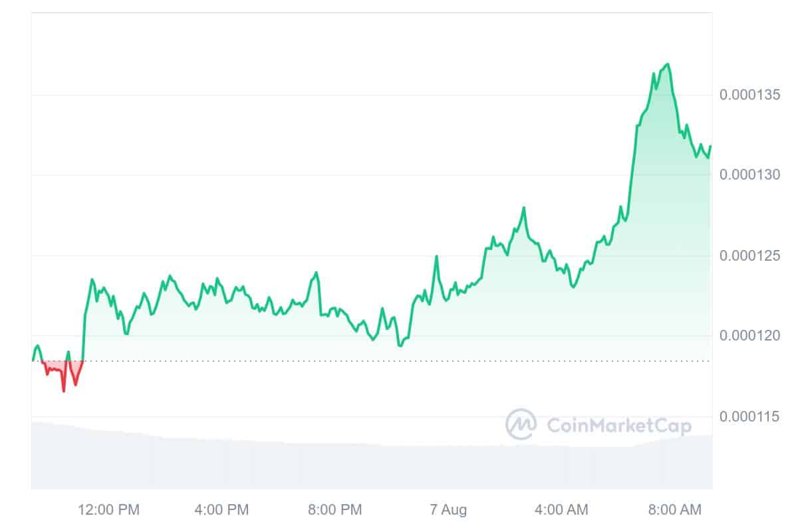798x532 pixels.
Task: Click the CoinMarketCap watermark text
Action: [x=618, y=426]
